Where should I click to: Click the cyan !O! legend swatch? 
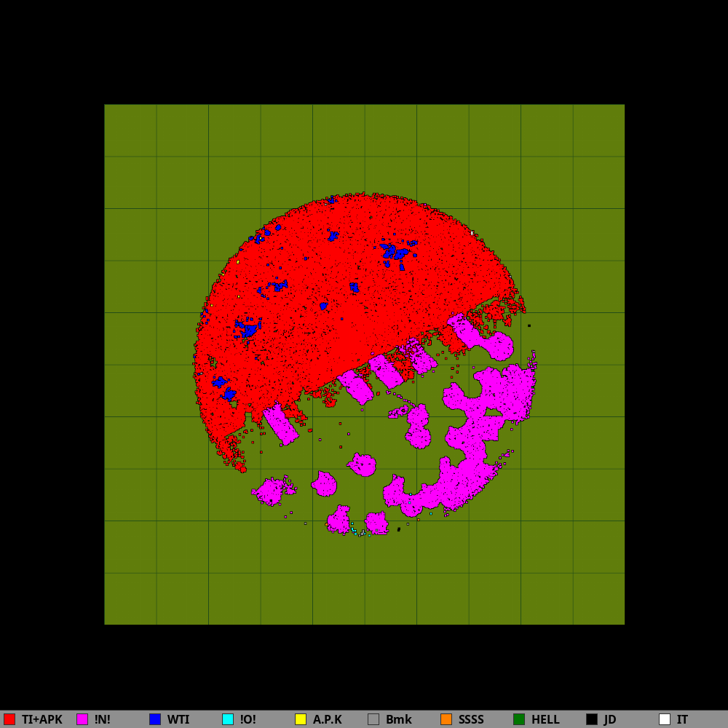click(x=228, y=719)
